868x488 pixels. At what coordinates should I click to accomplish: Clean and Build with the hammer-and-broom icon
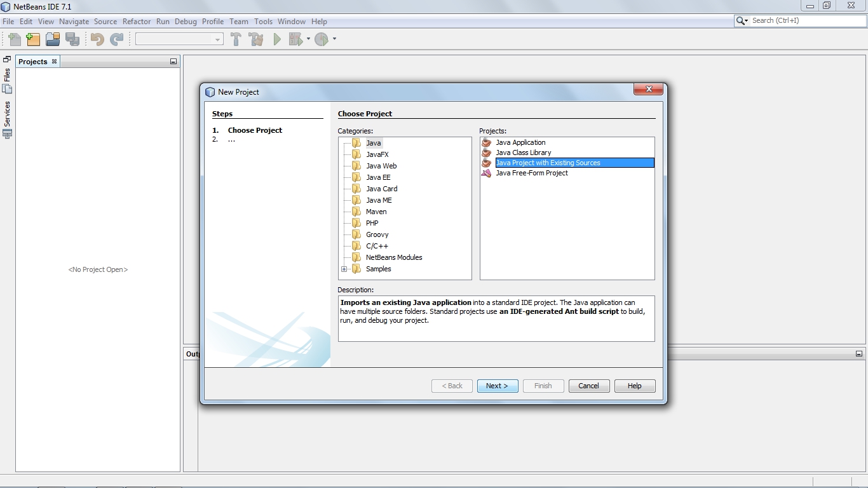(256, 39)
